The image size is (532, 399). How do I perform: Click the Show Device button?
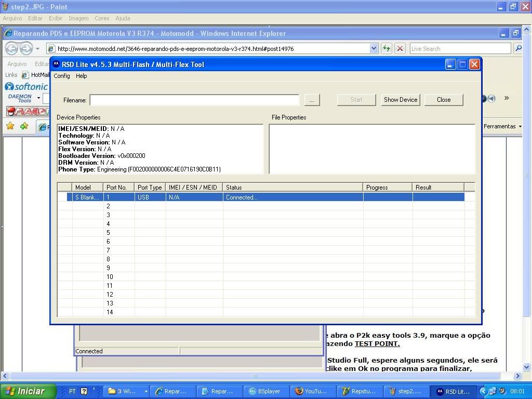(x=401, y=100)
